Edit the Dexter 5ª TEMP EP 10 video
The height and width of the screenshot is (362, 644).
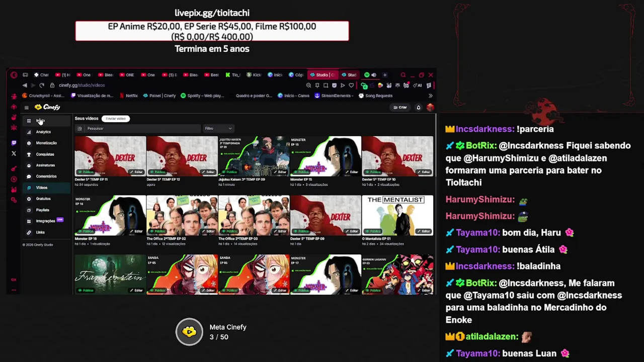[x=424, y=172]
